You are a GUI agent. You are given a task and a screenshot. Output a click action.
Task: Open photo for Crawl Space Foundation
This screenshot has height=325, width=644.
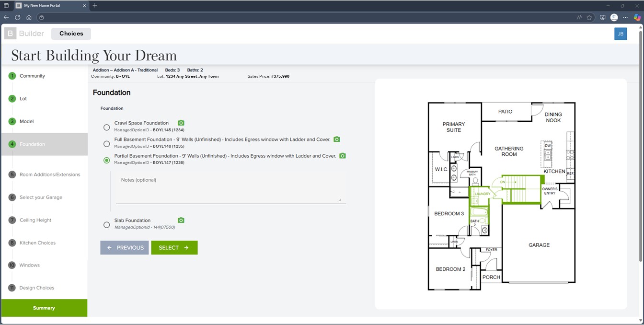click(181, 123)
